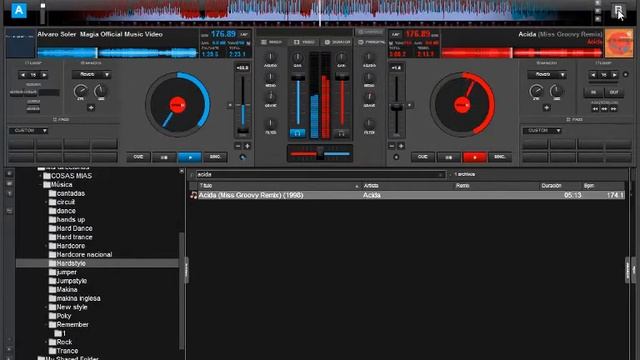
Task: Open the Trance folder
Action: [x=63, y=351]
